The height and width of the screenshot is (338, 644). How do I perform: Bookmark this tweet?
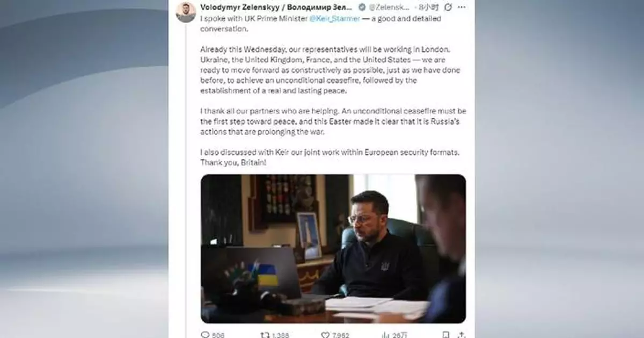click(446, 334)
